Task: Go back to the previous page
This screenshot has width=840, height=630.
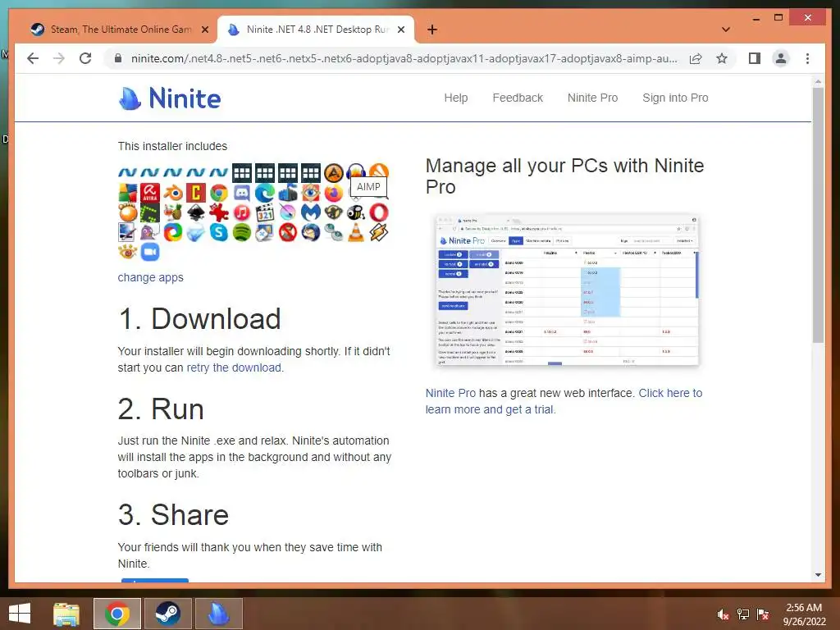Action: tap(33, 58)
